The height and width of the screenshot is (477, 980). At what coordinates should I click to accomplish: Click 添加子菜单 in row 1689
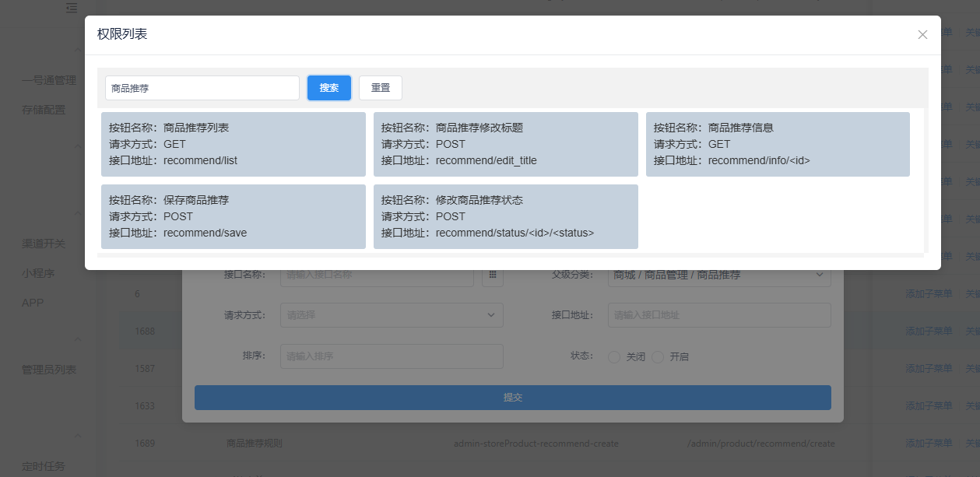click(929, 444)
